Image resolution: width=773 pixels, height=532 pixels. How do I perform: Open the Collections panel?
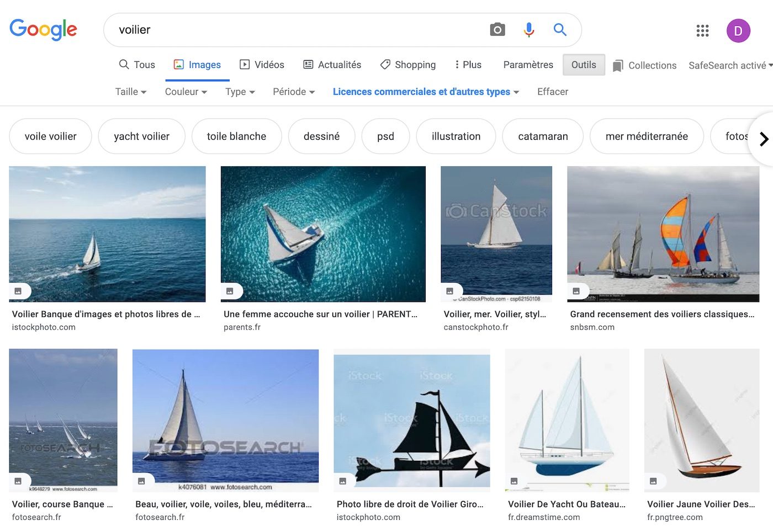point(644,65)
